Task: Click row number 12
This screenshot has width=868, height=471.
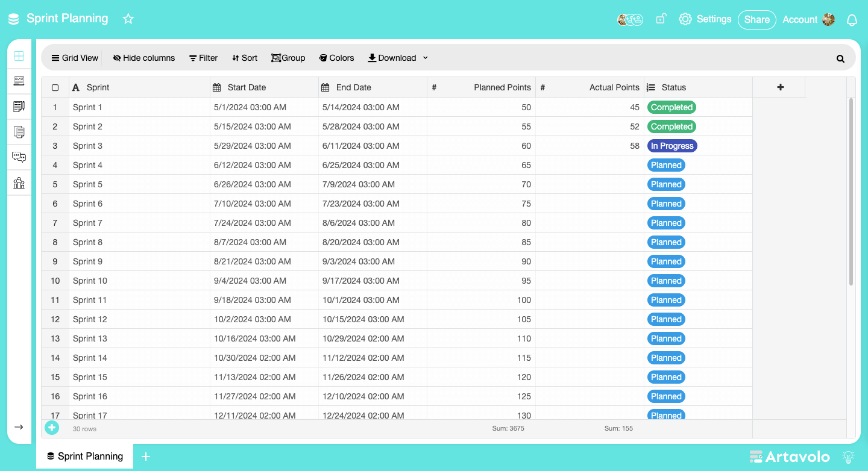Action: pyautogui.click(x=55, y=319)
